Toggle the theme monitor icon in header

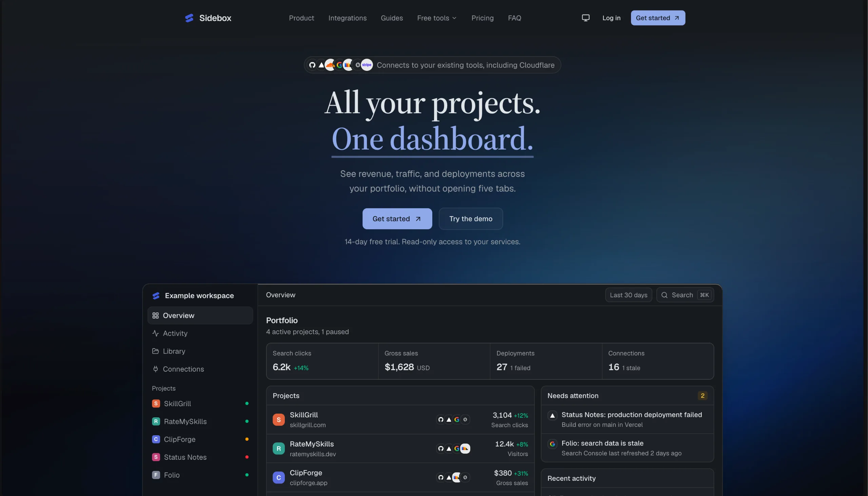pos(586,18)
